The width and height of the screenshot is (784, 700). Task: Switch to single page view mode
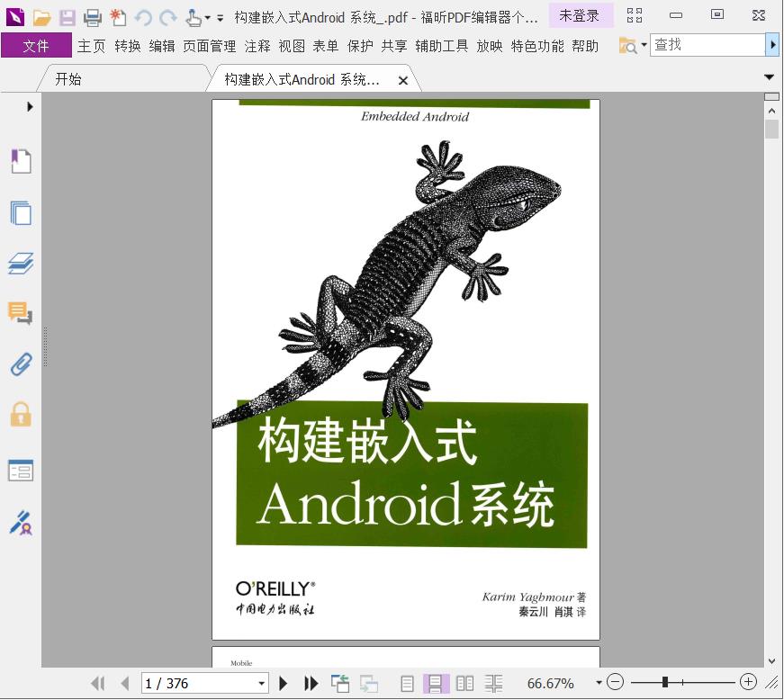[x=408, y=684]
